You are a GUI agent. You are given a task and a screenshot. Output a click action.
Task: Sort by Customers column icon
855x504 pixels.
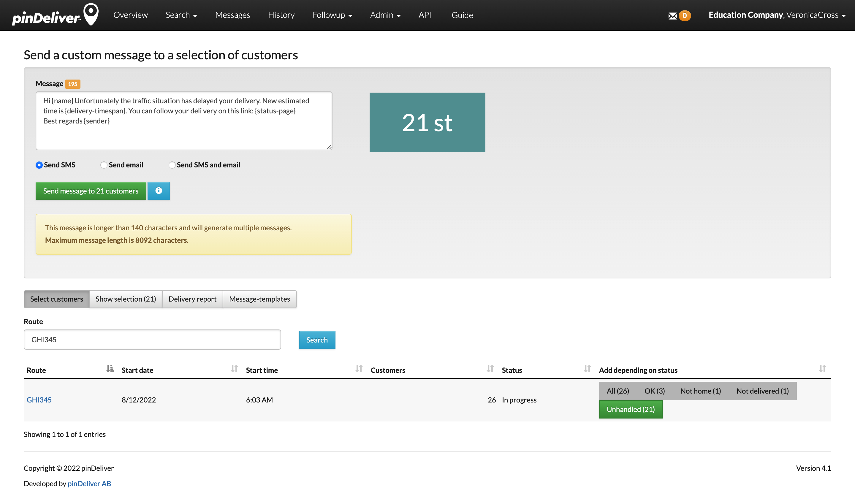(x=490, y=369)
